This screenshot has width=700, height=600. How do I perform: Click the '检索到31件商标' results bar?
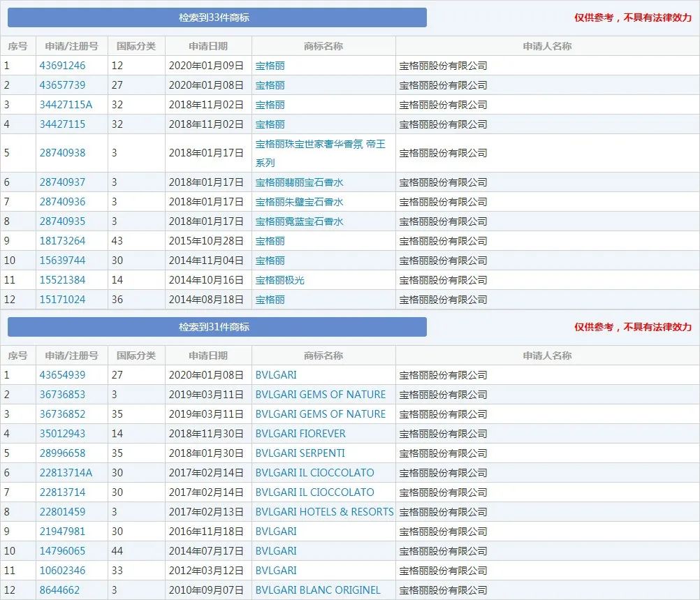click(217, 327)
